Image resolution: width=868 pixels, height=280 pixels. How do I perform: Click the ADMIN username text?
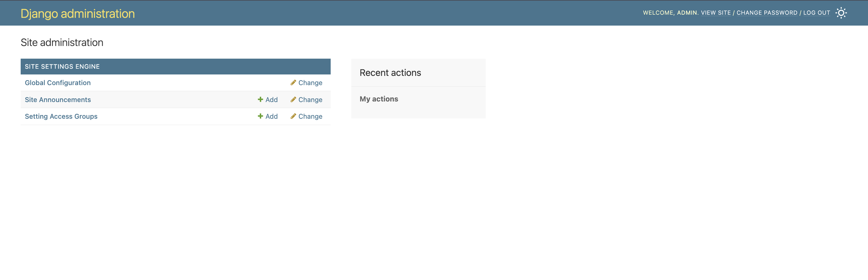tap(687, 13)
